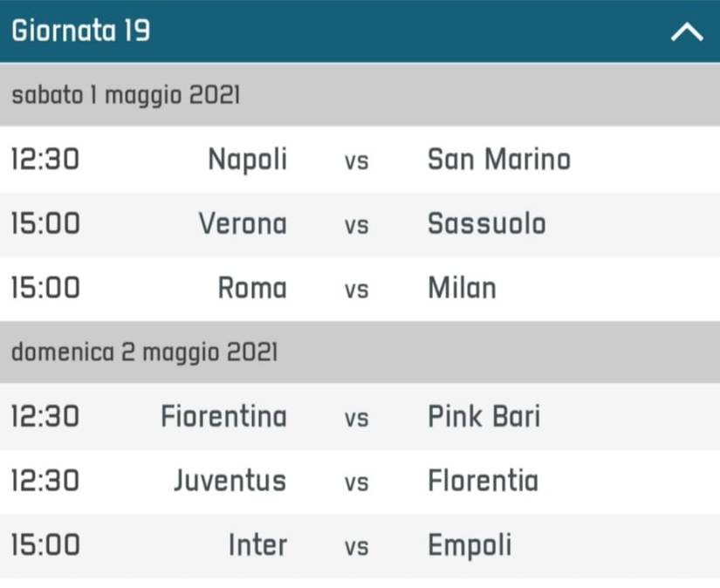The height and width of the screenshot is (588, 720).
Task: Open the San Marino team link
Action: [x=498, y=160]
